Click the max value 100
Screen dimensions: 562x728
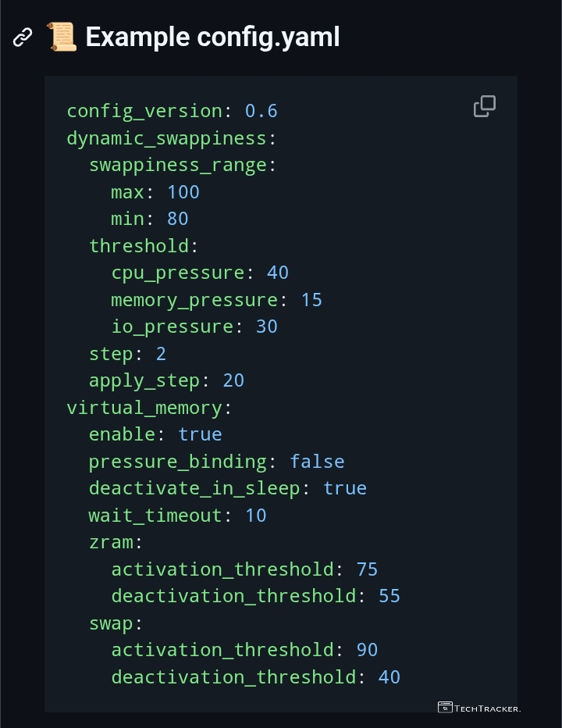pyautogui.click(x=183, y=192)
